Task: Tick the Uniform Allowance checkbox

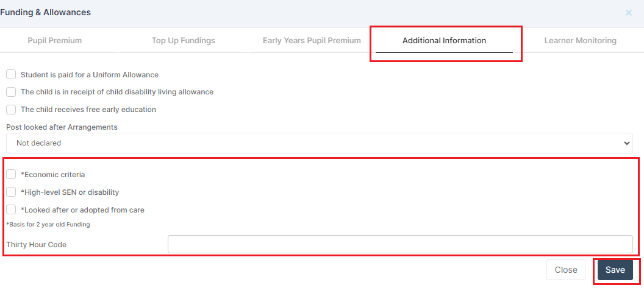Action: tap(11, 74)
